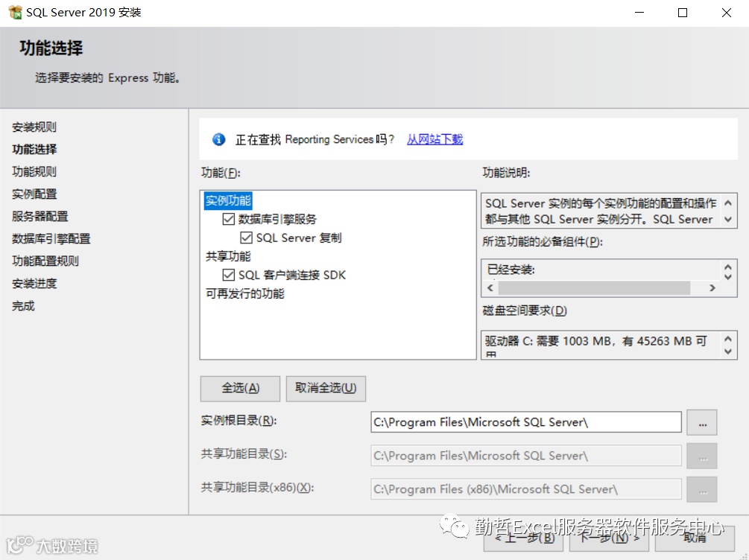Close the SQL Server 2019 安装 window
Image resolution: width=749 pixels, height=560 pixels.
726,13
